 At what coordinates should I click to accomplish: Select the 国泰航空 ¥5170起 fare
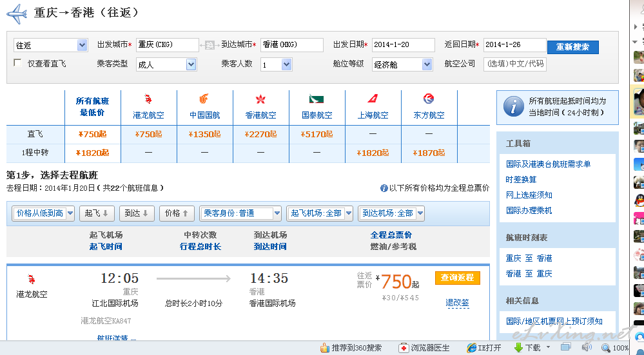pyautogui.click(x=317, y=134)
